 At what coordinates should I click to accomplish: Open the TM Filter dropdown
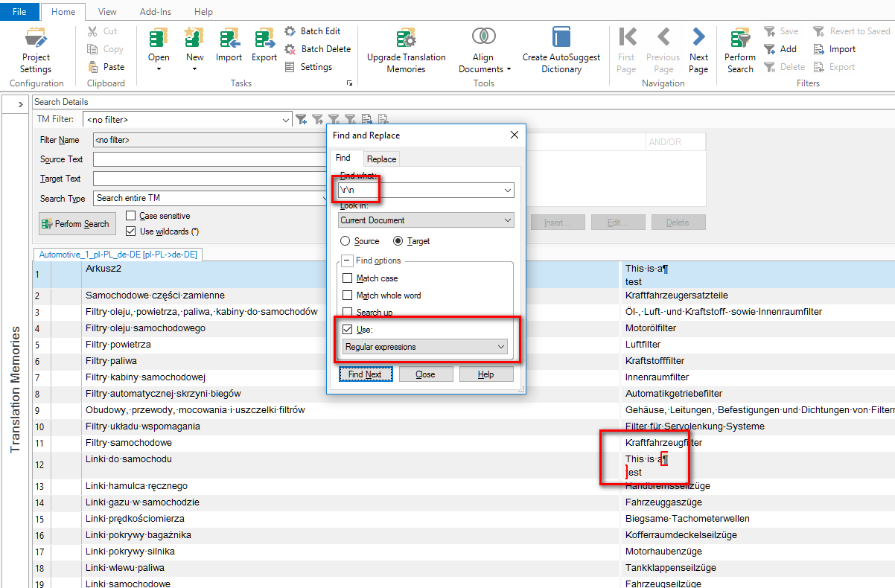point(286,119)
